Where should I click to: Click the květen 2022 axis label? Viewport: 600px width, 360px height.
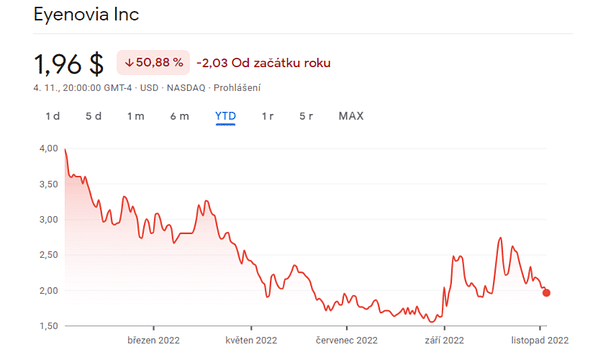tap(251, 340)
